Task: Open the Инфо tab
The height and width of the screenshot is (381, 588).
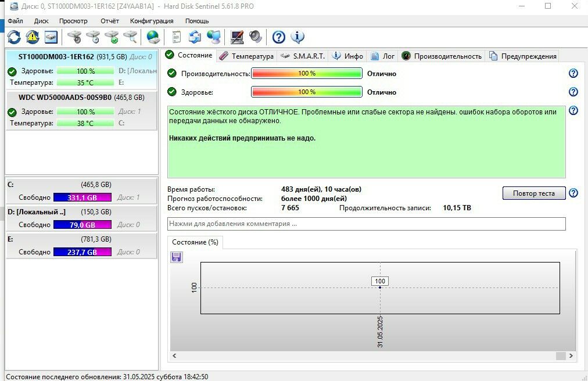Action: (347, 56)
